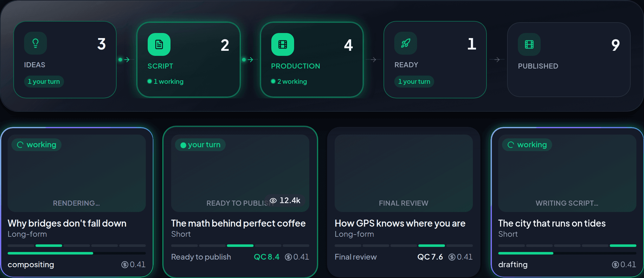Click the dollar icon on the coffee card
The height and width of the screenshot is (278, 644).
point(288,257)
